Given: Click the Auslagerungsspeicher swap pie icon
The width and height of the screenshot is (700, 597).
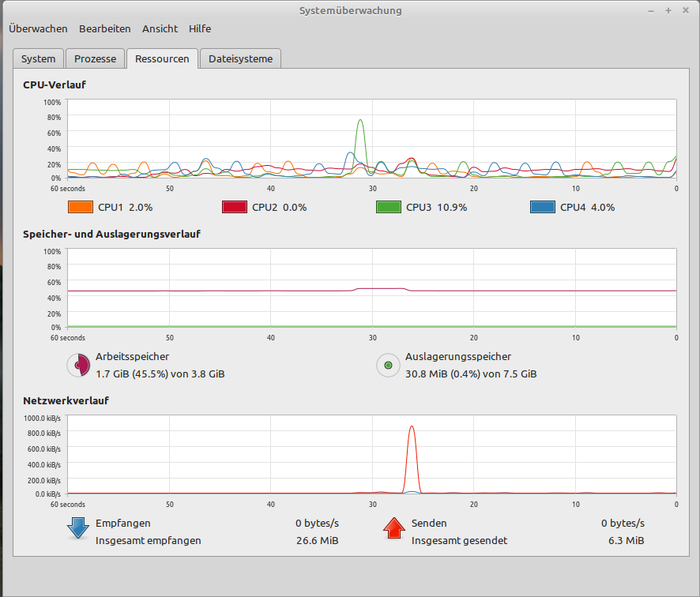Looking at the screenshot, I should [x=388, y=365].
